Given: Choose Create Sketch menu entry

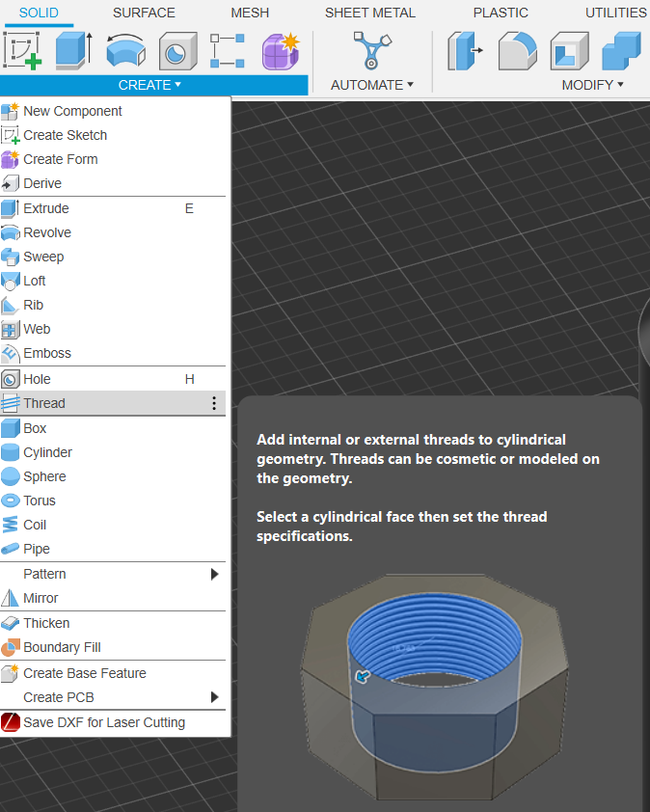Looking at the screenshot, I should [x=113, y=135].
